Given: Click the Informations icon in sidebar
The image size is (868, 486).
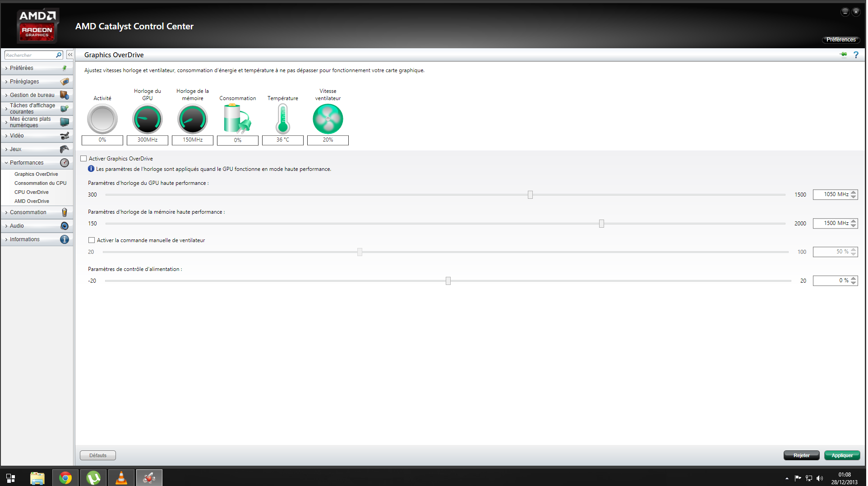Looking at the screenshot, I should [x=65, y=239].
